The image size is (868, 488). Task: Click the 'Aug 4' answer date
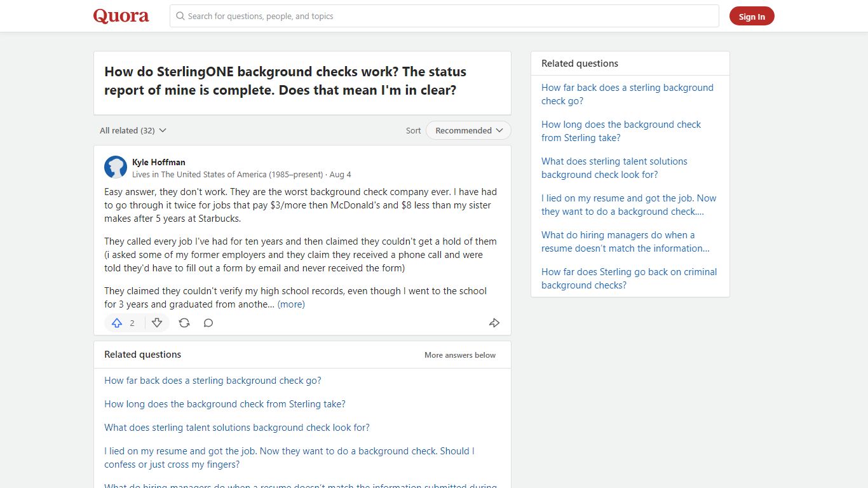[340, 174]
